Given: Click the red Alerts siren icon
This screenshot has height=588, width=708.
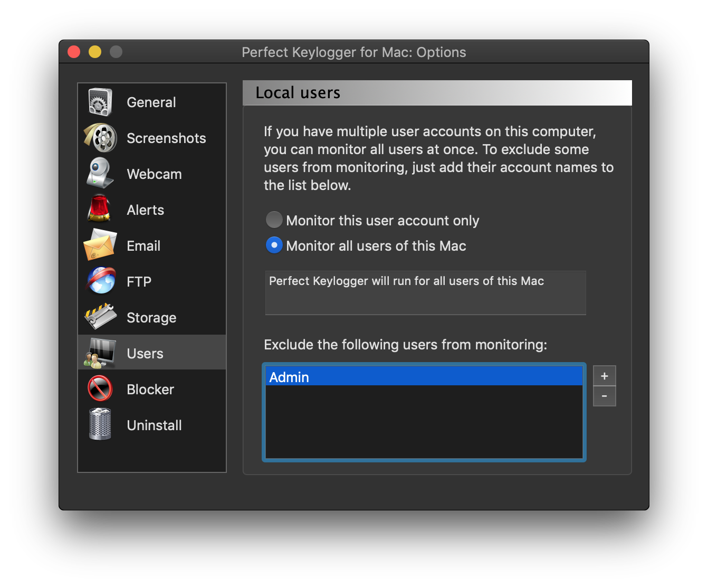Looking at the screenshot, I should [100, 209].
